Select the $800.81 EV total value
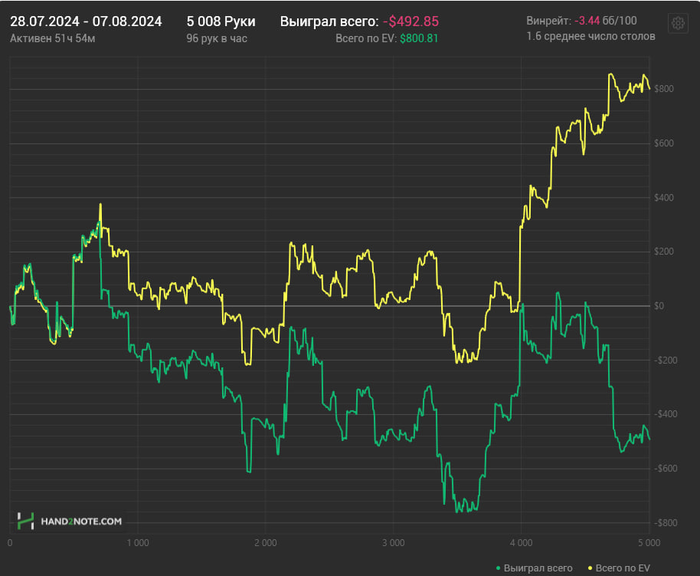 click(x=419, y=38)
